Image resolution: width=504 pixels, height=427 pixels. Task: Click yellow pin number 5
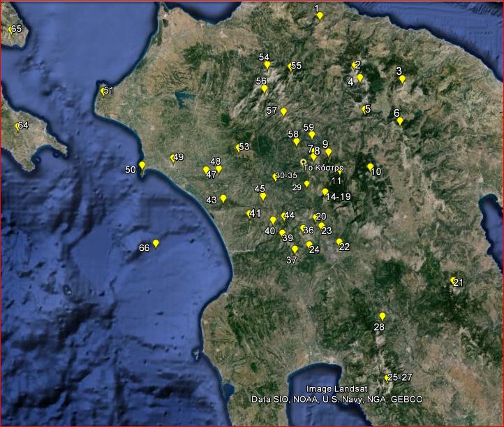pyautogui.click(x=364, y=110)
